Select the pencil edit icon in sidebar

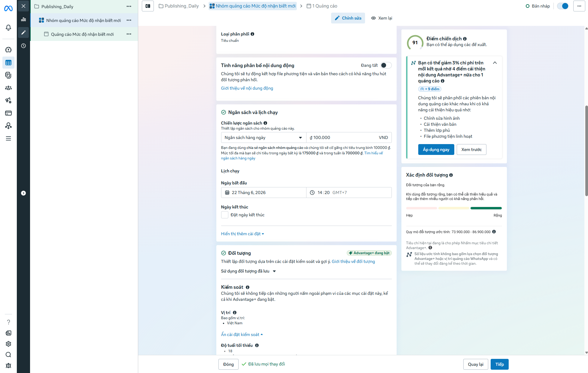pos(23,32)
